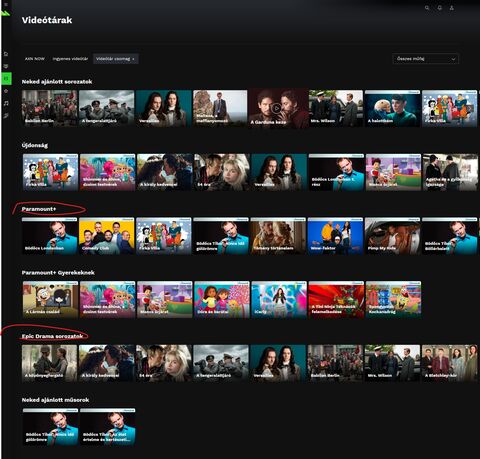Open Mancs őrjárat in the Újdonság row

[x=393, y=172]
